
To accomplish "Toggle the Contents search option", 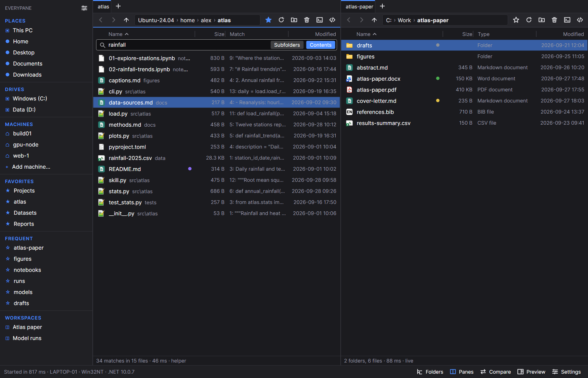I will coord(321,45).
